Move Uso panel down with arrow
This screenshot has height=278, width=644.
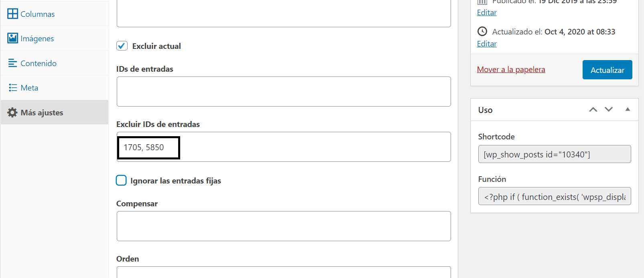[609, 109]
